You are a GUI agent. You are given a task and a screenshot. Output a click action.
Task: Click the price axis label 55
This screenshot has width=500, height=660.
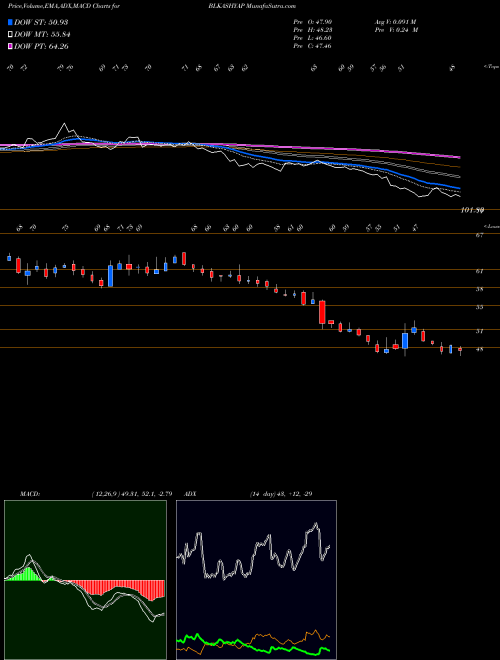coord(479,307)
